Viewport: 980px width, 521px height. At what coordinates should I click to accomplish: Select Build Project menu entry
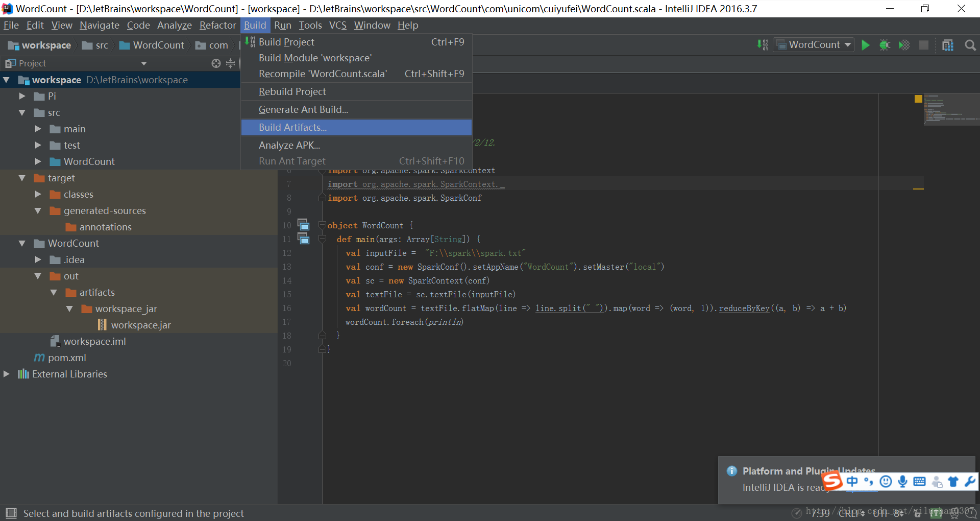coord(356,42)
